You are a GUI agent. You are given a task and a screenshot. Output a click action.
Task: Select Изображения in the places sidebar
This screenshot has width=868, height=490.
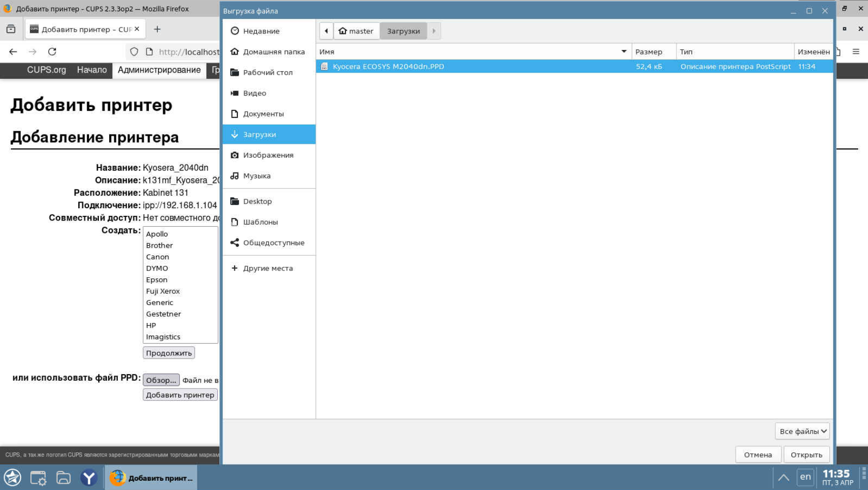point(268,155)
